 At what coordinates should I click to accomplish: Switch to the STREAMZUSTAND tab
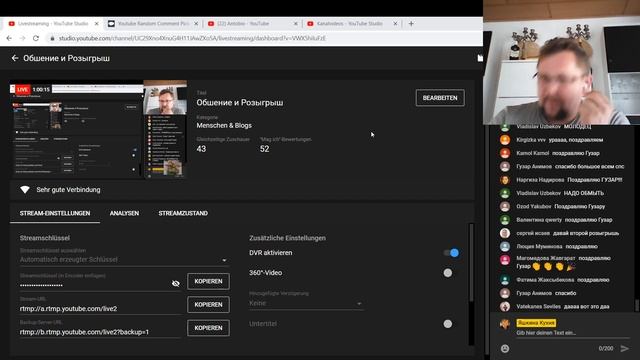coord(183,213)
